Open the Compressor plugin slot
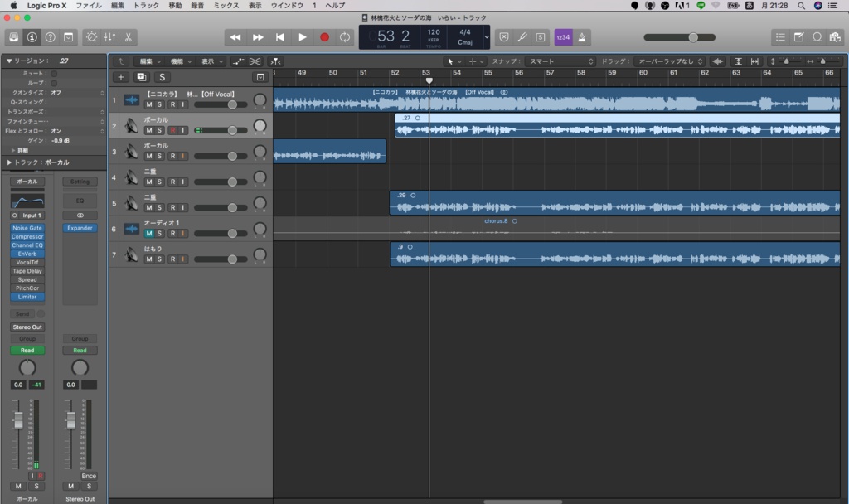The image size is (849, 504). pyautogui.click(x=27, y=237)
